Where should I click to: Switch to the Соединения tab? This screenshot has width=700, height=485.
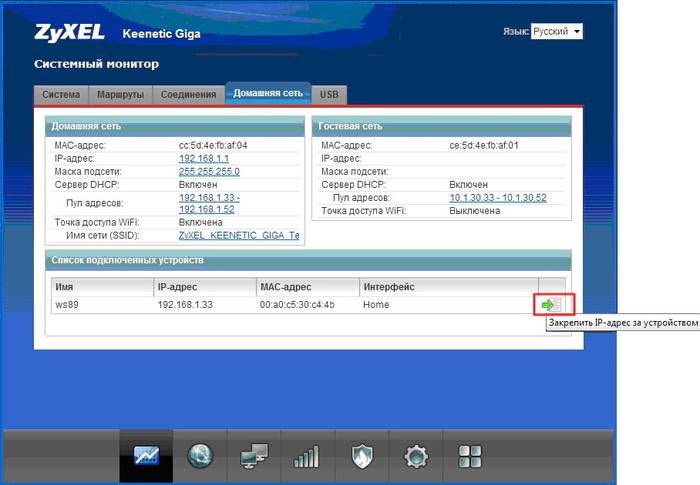point(187,94)
